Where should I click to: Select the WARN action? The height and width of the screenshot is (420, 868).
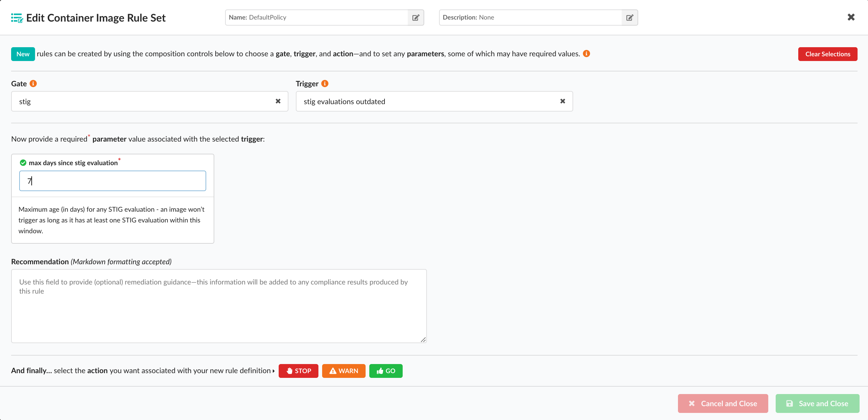click(343, 371)
